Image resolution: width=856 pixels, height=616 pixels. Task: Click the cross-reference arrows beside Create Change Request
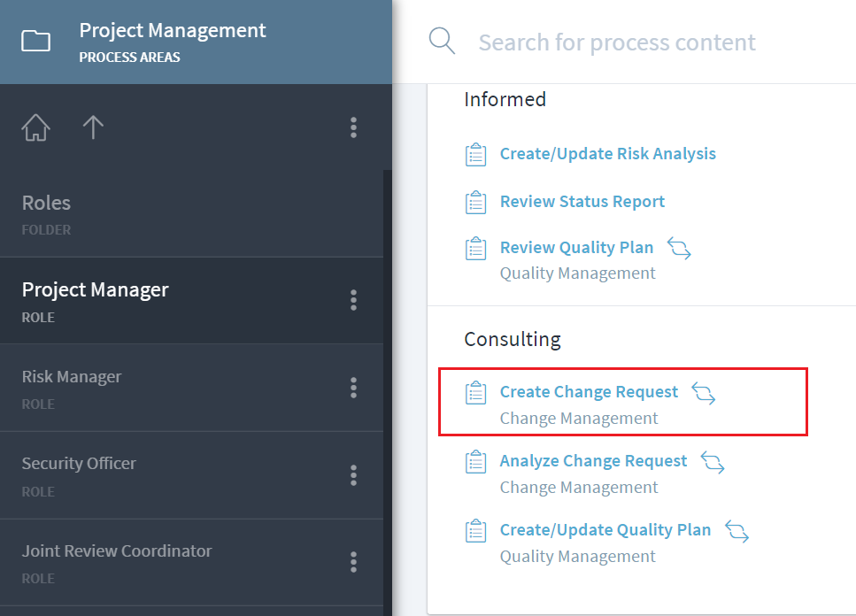click(704, 392)
